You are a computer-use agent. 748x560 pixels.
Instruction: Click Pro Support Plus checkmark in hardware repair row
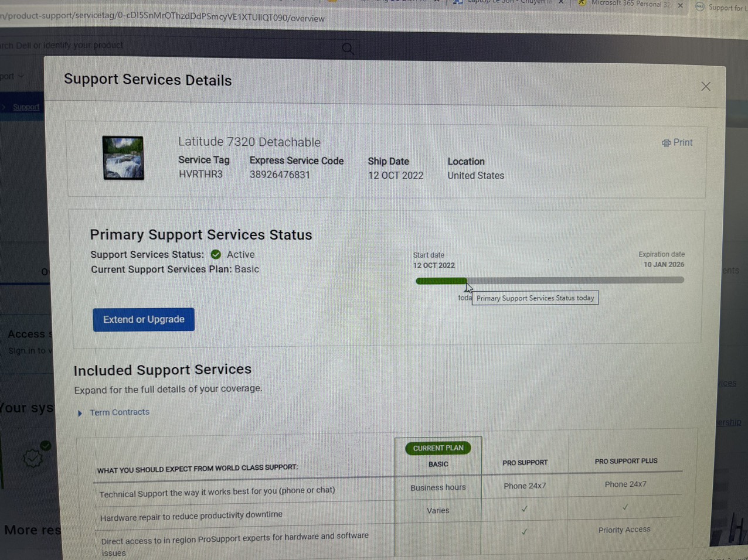(x=625, y=507)
